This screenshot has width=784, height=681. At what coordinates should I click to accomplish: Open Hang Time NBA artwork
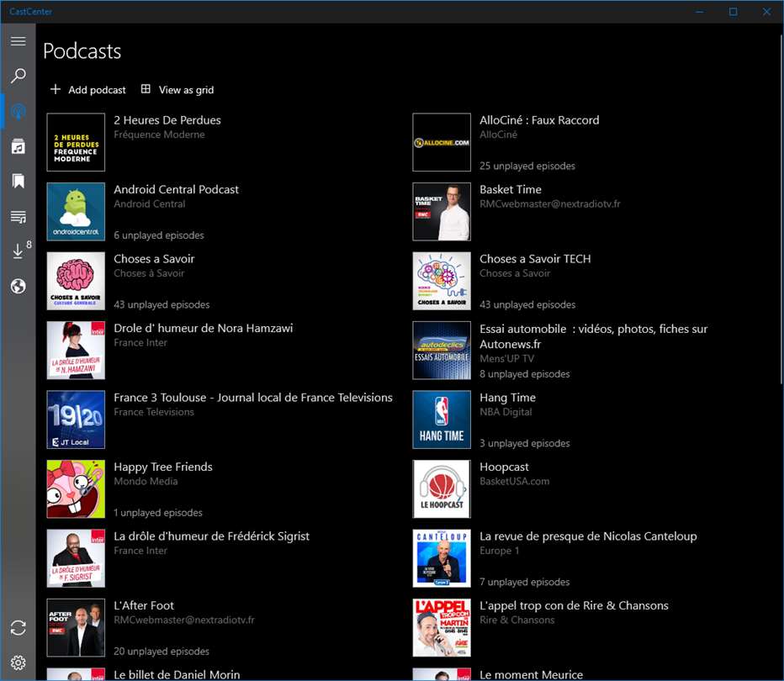[x=442, y=420]
